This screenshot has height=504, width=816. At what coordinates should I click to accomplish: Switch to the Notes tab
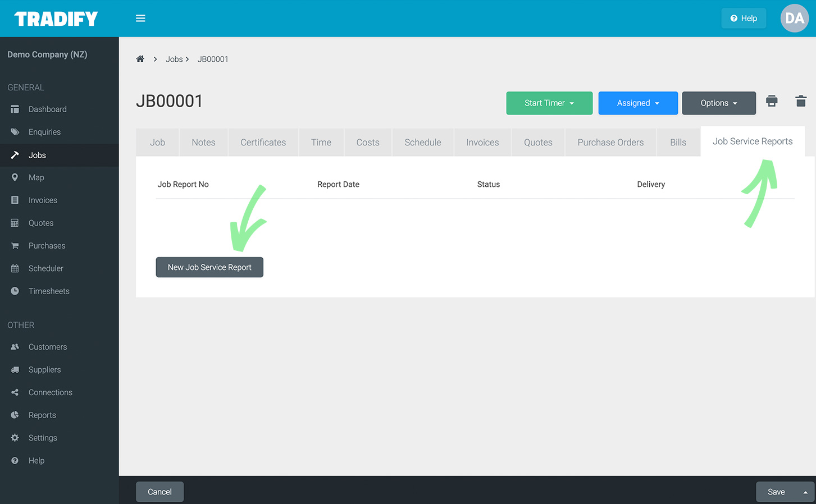(203, 143)
